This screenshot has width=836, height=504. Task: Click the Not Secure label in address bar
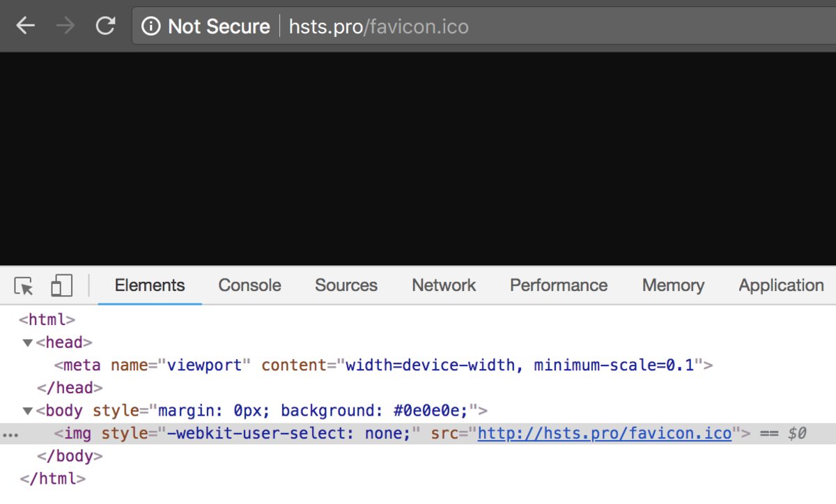219,26
